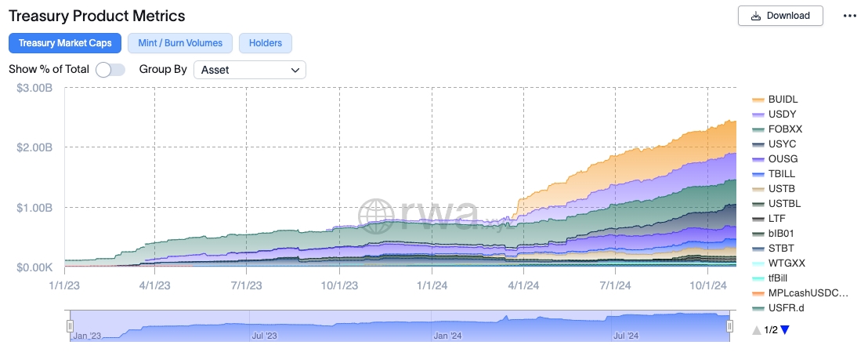
Task: Click the FOBXX legend color marker
Action: click(x=758, y=129)
